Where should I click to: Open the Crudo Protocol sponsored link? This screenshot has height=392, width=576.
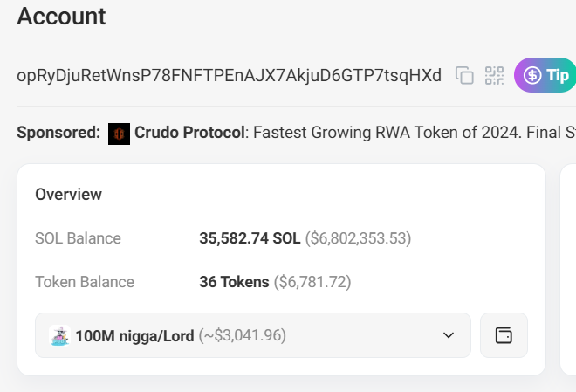(x=189, y=134)
